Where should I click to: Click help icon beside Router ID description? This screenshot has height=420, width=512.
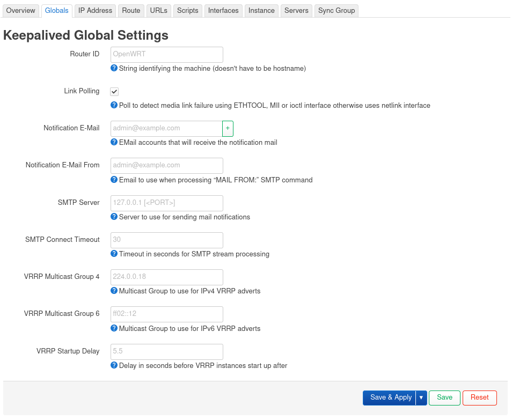114,68
